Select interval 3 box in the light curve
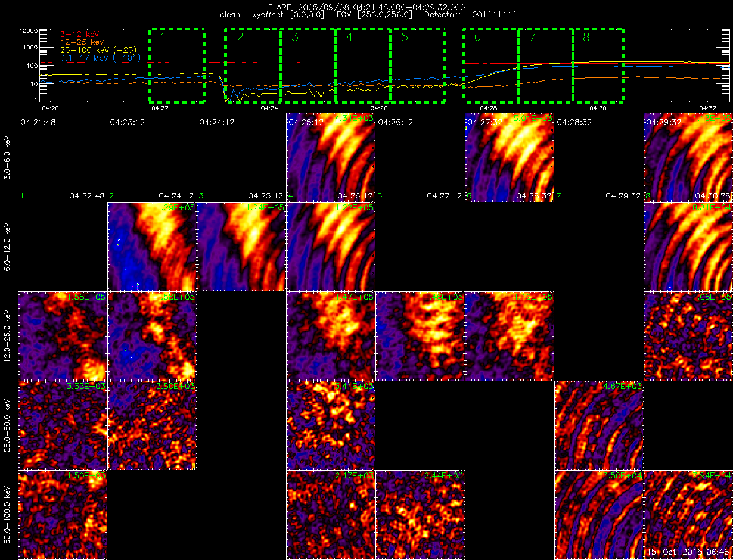The height and width of the screenshot is (560, 733). (x=308, y=66)
